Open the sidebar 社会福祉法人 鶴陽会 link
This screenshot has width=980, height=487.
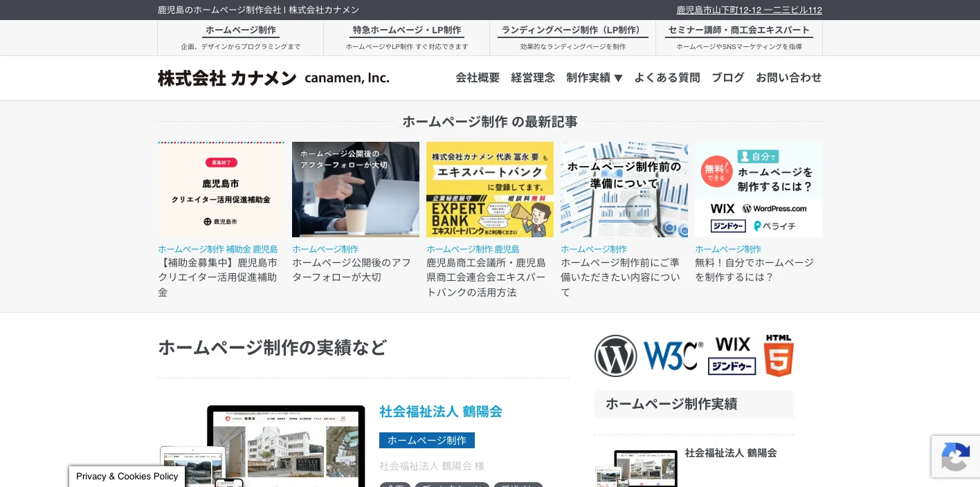pyautogui.click(x=731, y=453)
